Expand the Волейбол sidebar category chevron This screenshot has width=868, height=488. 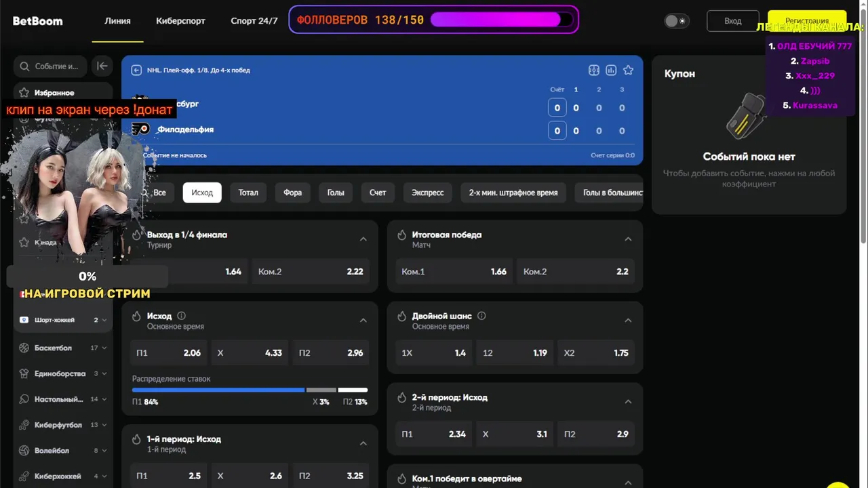click(104, 451)
